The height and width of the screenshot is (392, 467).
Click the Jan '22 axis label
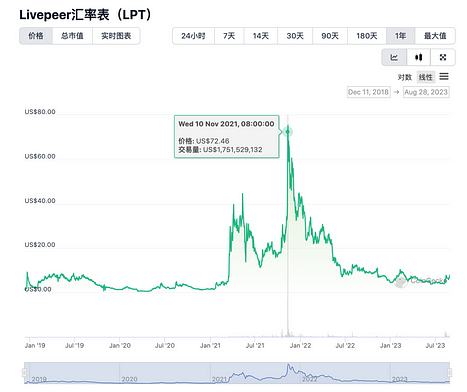point(300,346)
